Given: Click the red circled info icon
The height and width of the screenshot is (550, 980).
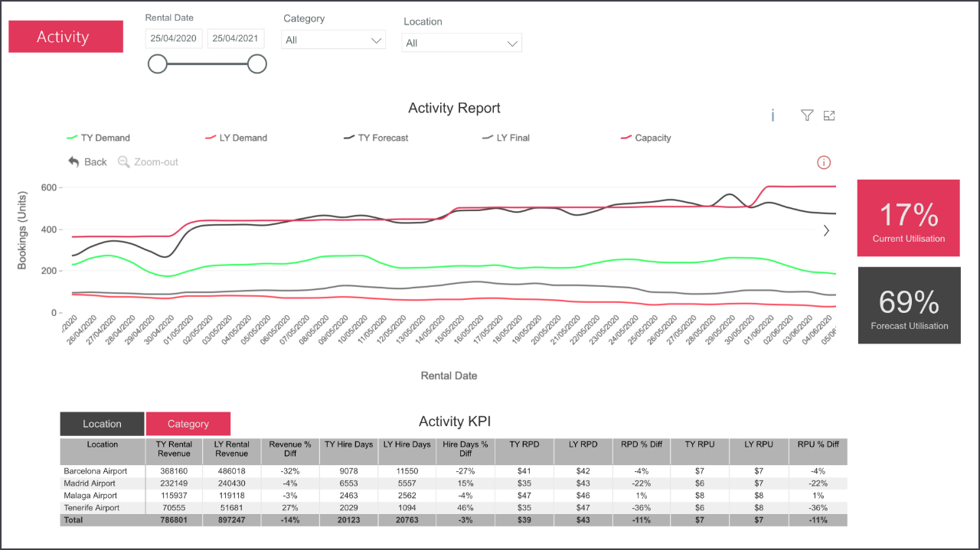Looking at the screenshot, I should click(x=823, y=162).
